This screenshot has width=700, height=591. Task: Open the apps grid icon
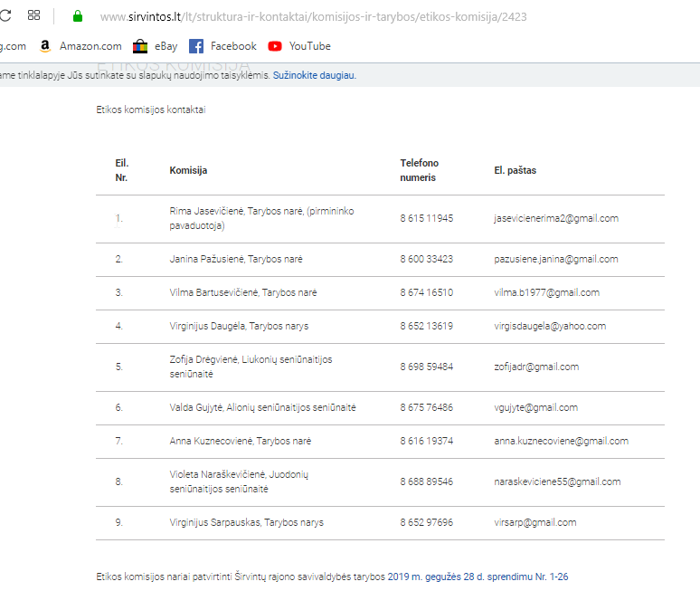34,15
